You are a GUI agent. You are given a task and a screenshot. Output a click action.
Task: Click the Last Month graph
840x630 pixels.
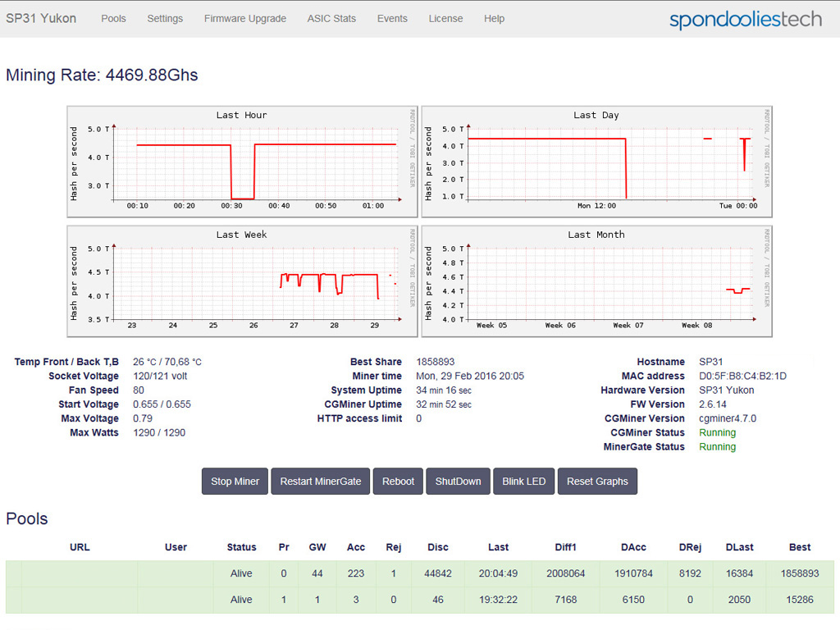click(x=597, y=281)
